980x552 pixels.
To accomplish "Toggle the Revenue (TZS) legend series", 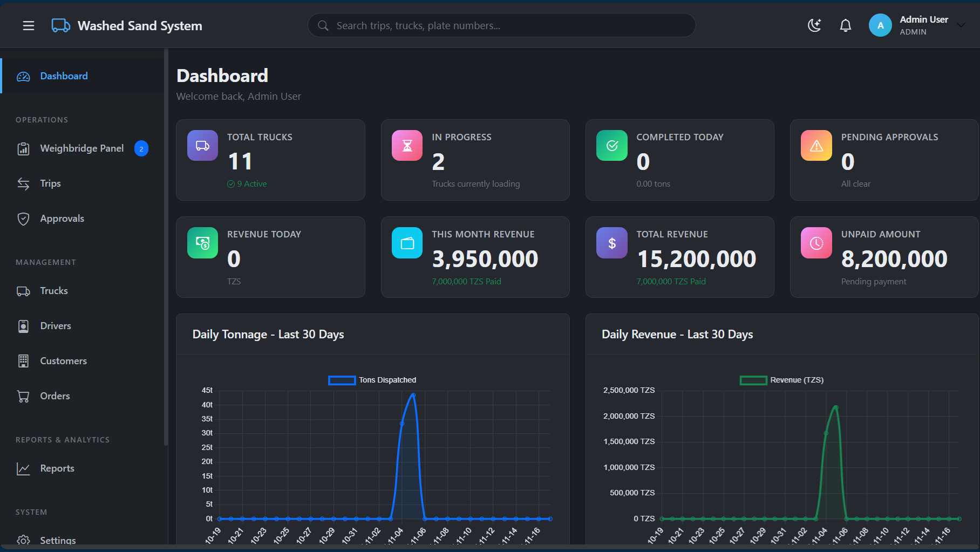I will click(781, 380).
